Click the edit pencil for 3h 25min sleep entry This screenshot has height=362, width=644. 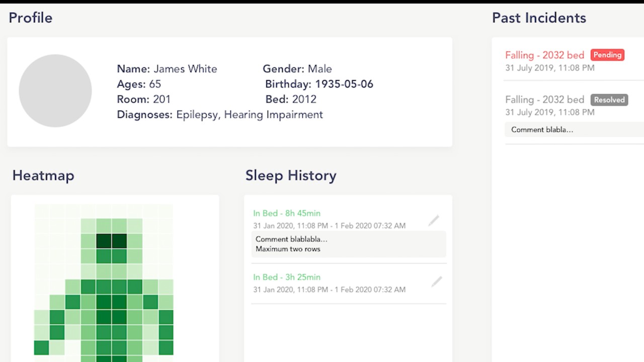[436, 282]
